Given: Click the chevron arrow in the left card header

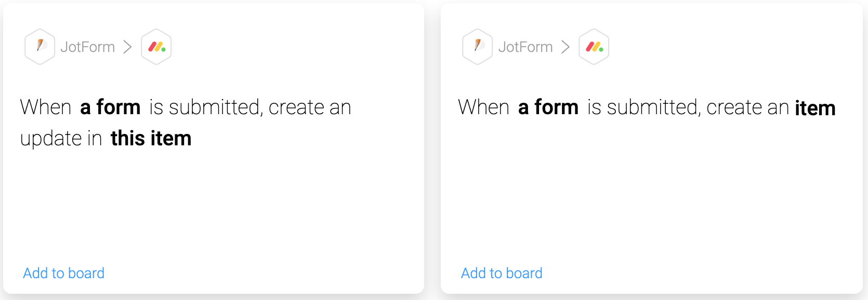Looking at the screenshot, I should click(127, 47).
